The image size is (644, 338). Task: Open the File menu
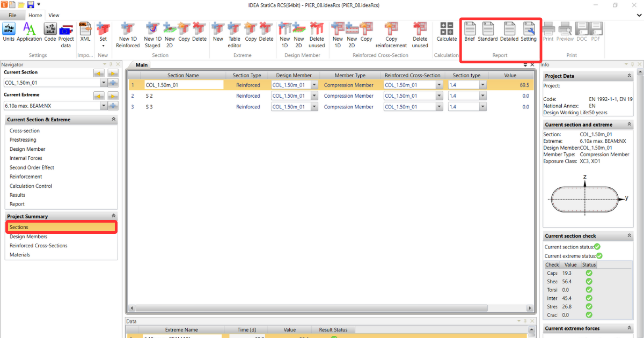[x=12, y=15]
